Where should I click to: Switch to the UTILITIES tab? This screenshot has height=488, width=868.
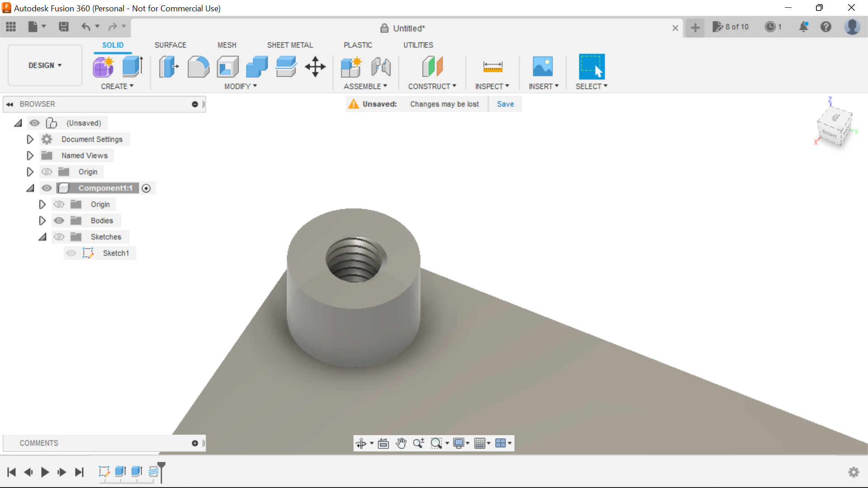(418, 45)
